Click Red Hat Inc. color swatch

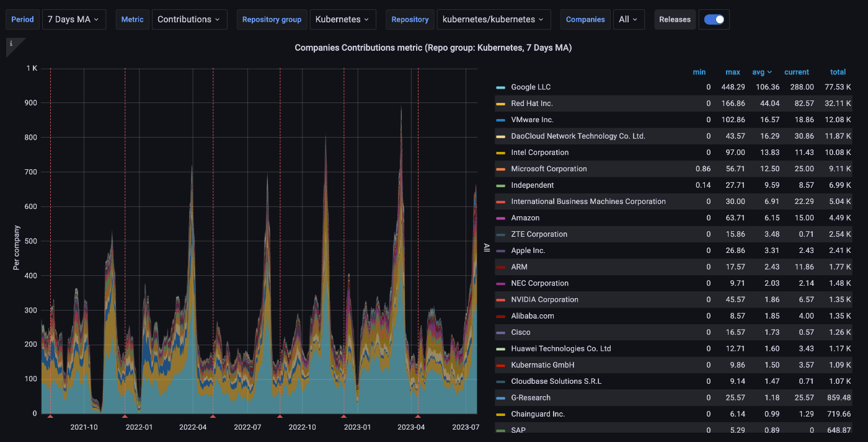[x=500, y=104]
